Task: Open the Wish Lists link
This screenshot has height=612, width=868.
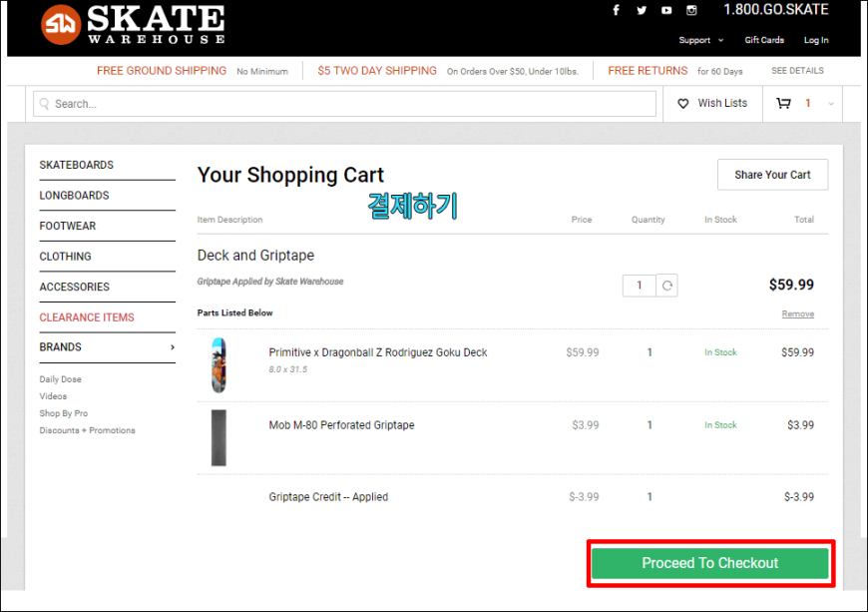Action: tap(722, 103)
